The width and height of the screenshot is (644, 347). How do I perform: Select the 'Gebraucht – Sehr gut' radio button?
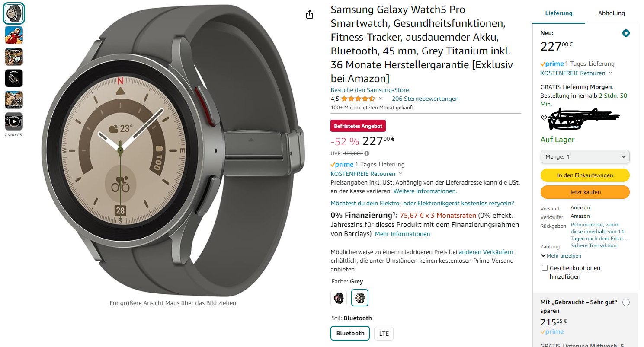pyautogui.click(x=626, y=302)
